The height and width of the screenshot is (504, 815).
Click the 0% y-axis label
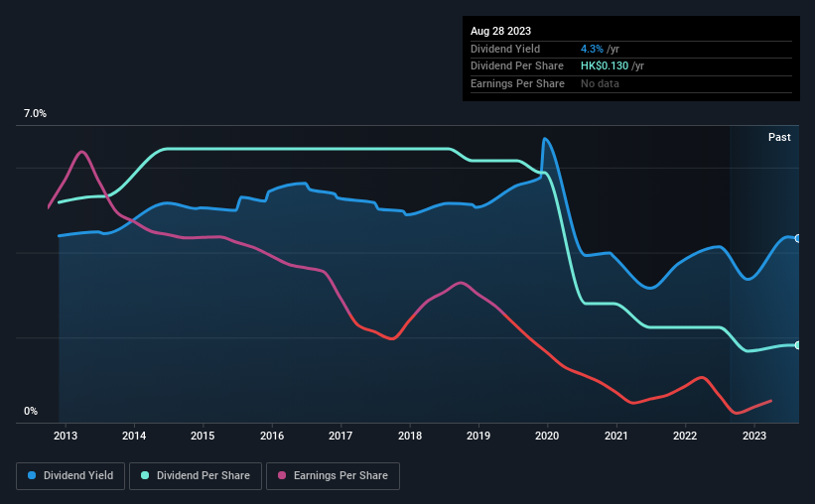tap(31, 411)
